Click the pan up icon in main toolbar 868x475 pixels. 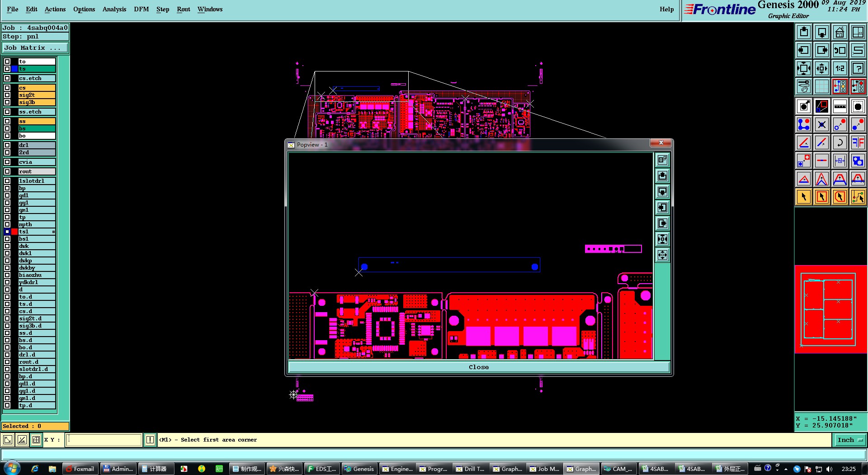click(x=804, y=32)
